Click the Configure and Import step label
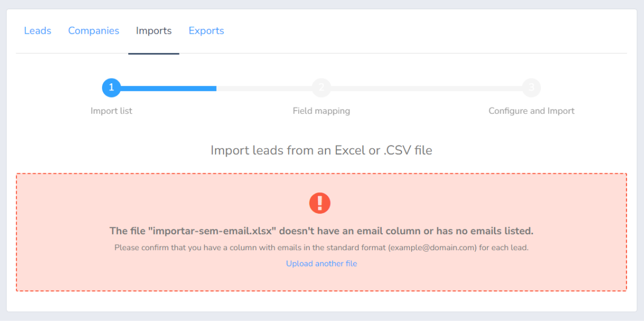 coord(531,111)
